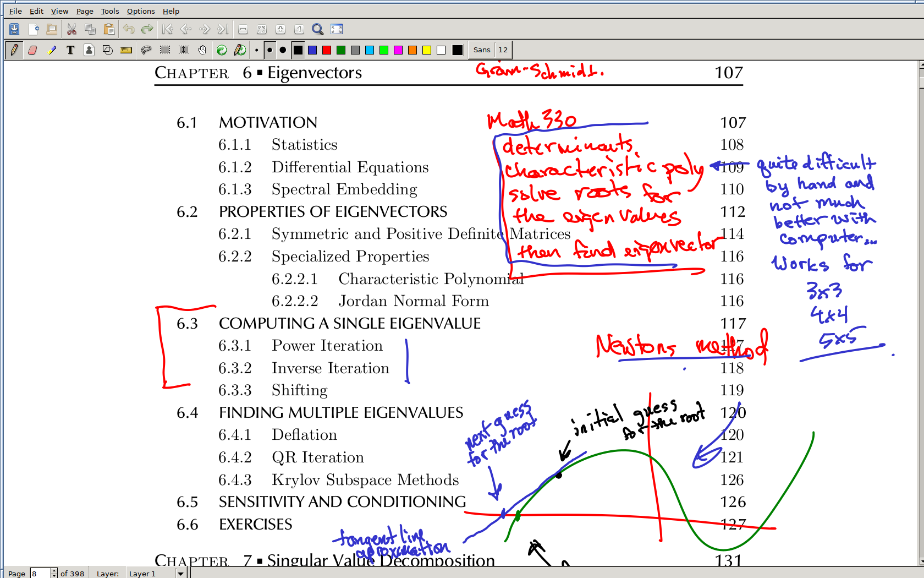Switch to fine pen thickness

coord(256,50)
